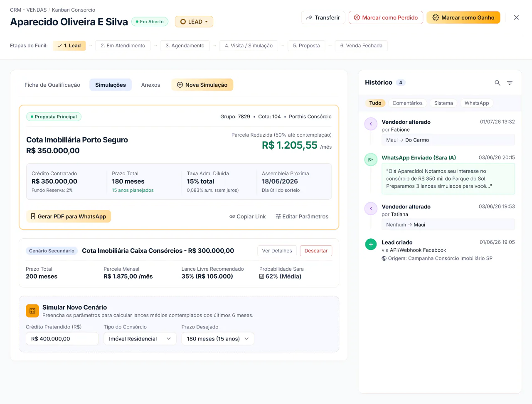This screenshot has height=404, width=532.
Task: Open the Prazo Desejado dropdown
Action: (218, 339)
